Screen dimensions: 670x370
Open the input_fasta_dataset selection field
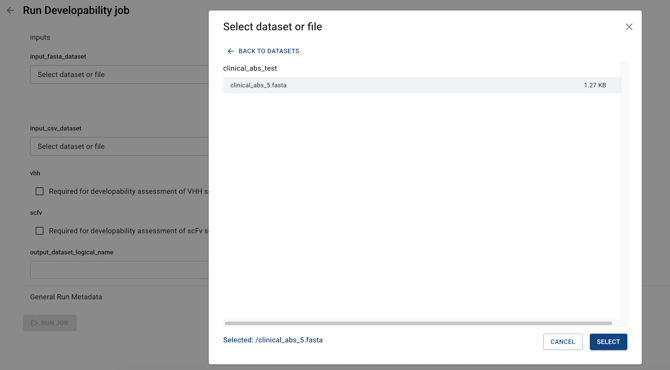pos(119,74)
